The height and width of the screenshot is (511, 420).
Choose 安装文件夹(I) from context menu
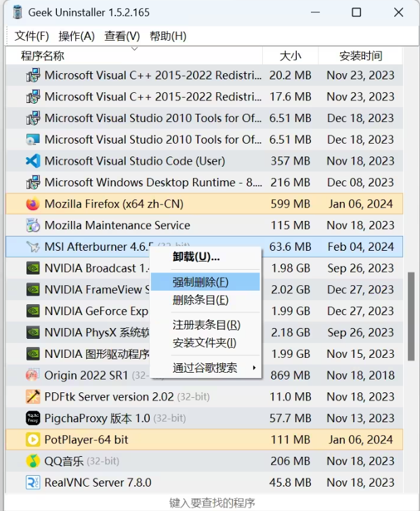(205, 343)
